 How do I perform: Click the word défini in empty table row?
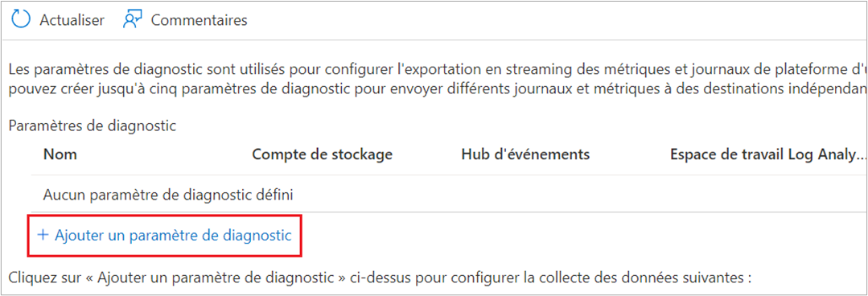click(276, 194)
